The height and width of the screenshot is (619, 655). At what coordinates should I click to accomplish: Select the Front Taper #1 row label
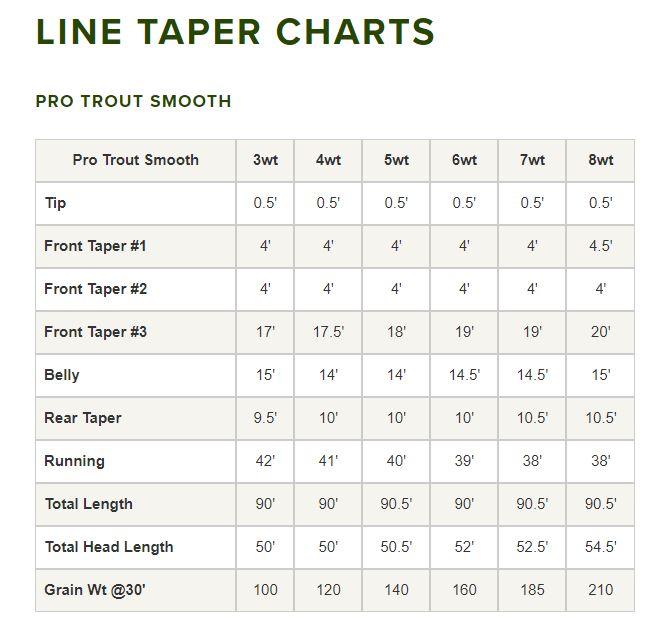point(95,246)
